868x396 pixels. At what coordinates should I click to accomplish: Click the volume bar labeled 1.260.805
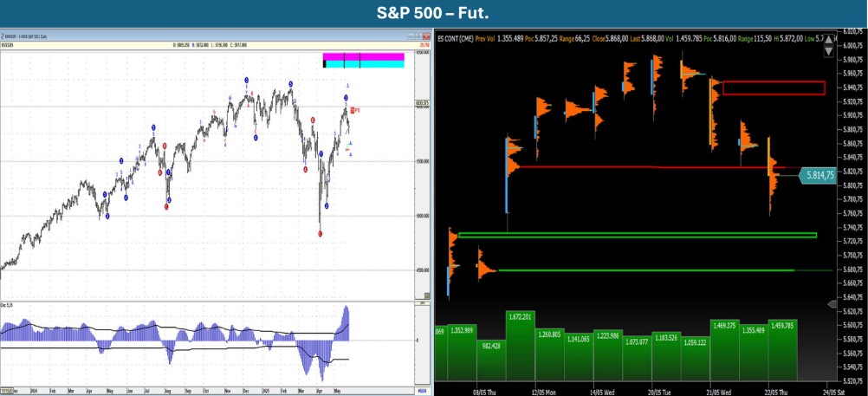point(550,354)
